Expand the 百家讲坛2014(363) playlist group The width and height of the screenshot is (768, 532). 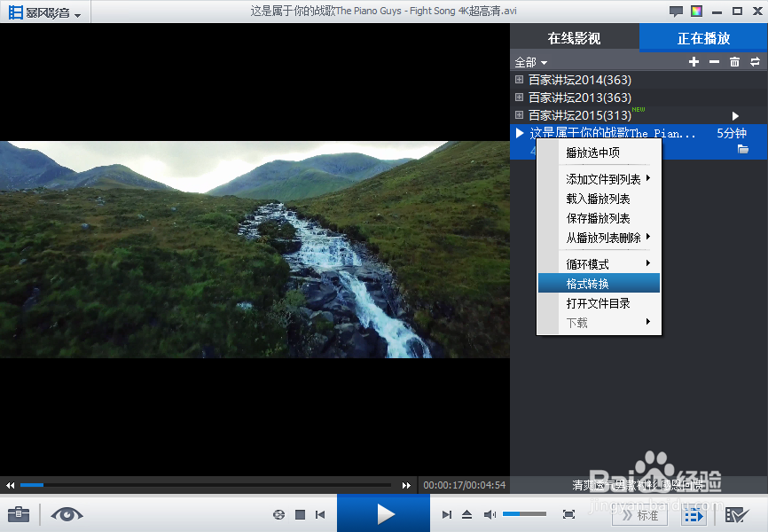pos(518,80)
